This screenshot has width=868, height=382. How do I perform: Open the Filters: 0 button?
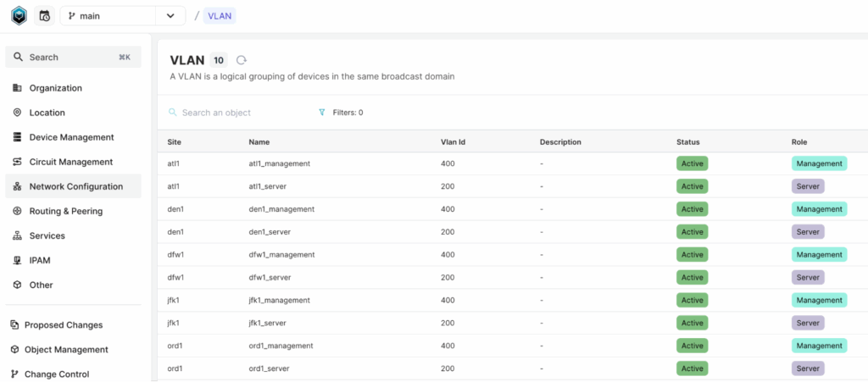click(341, 112)
